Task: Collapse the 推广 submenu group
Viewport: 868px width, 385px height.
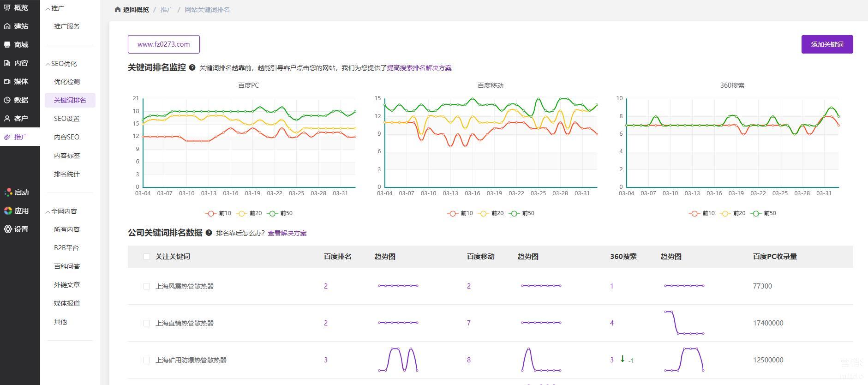Action: coord(48,9)
